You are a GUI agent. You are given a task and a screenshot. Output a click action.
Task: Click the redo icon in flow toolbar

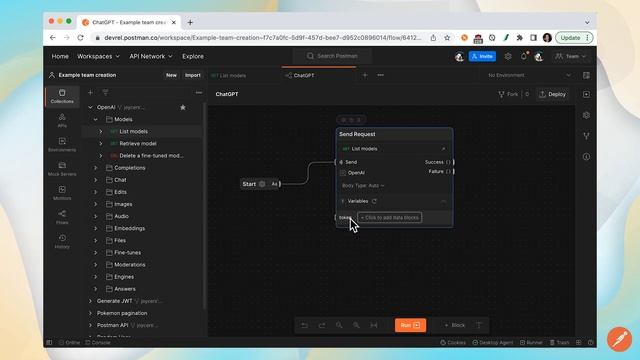(322, 325)
